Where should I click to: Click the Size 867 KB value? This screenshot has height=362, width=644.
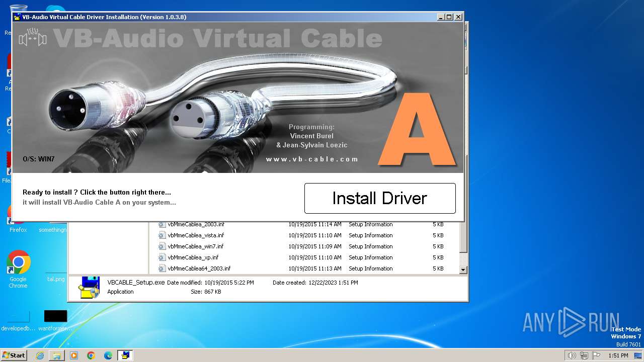[212, 292]
